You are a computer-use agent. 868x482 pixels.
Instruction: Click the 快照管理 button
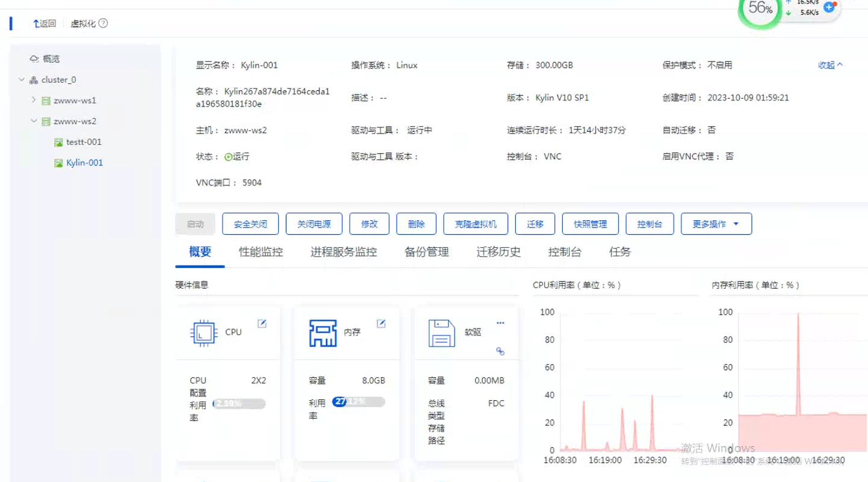[x=590, y=224]
